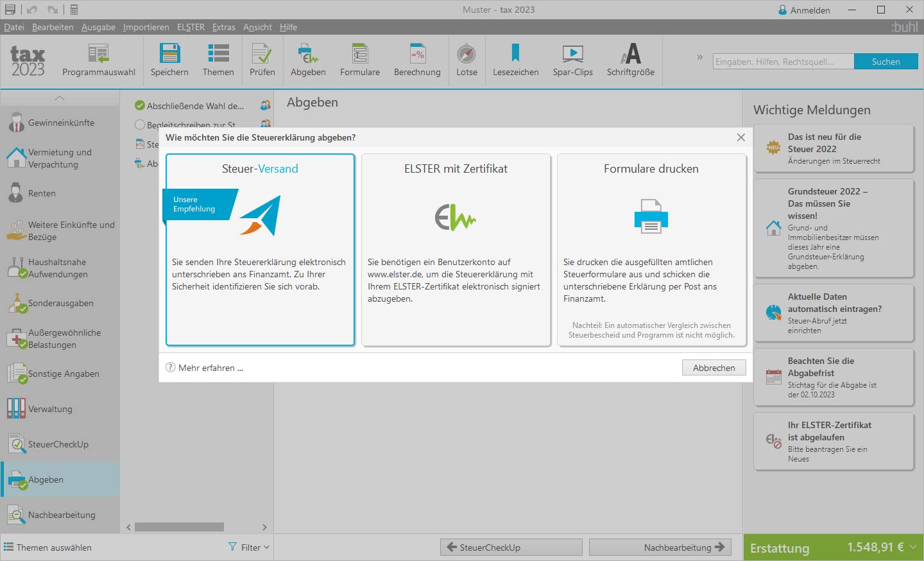Save the tax return with Speichern
The image size is (924, 561).
(169, 60)
